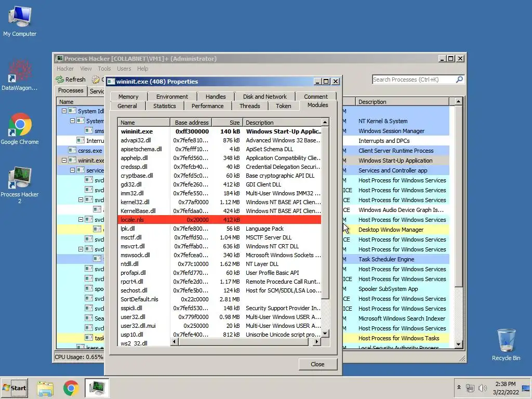Select the kernel32.dll module
This screenshot has height=399, width=532.
[x=219, y=202]
